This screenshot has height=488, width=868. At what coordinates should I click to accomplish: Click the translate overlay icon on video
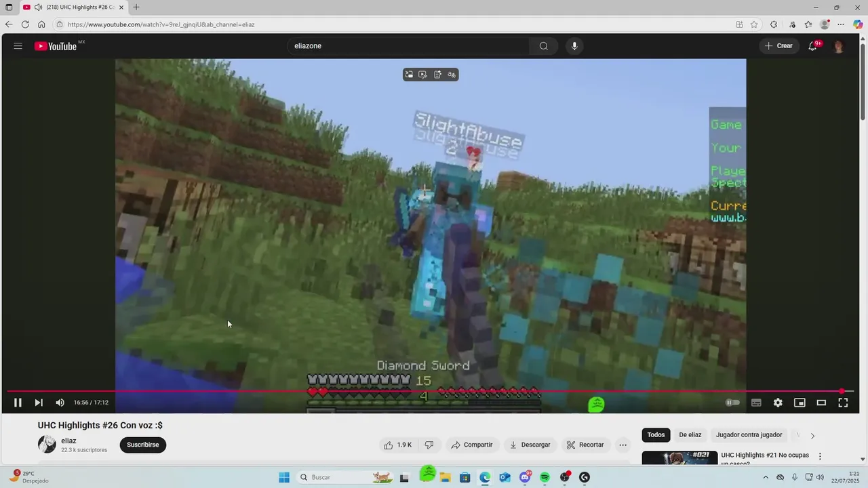click(452, 75)
